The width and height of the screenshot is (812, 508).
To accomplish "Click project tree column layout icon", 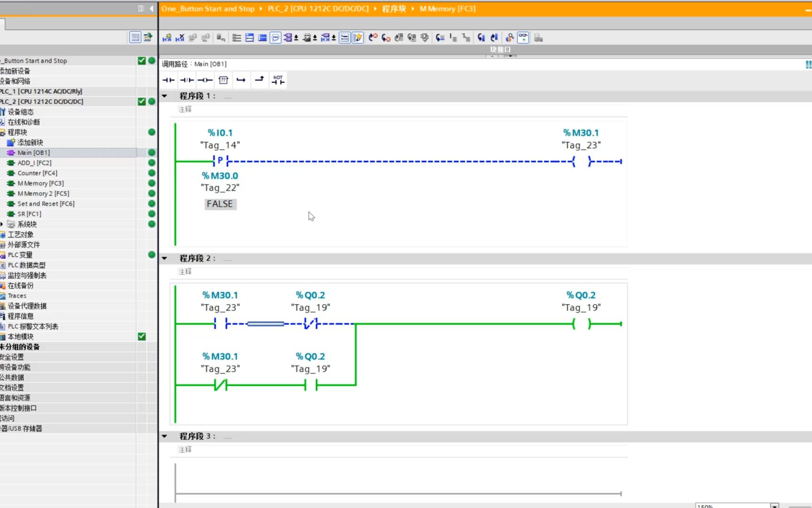I will click(x=141, y=8).
